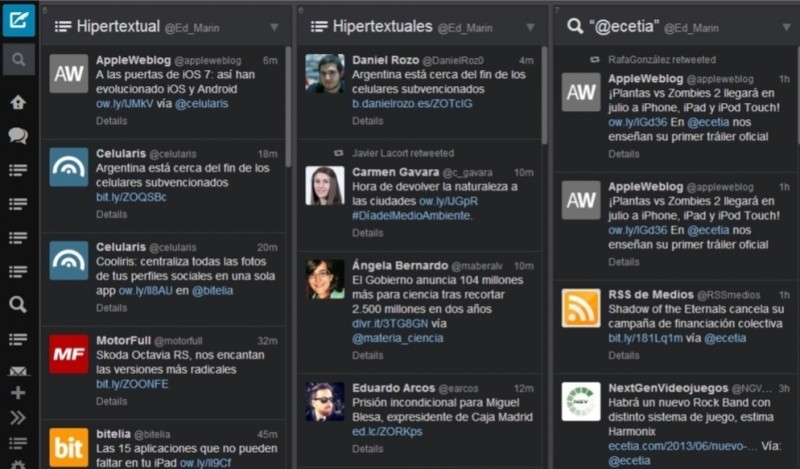Image resolution: width=800 pixels, height=469 pixels.
Task: Show Details under Carmen Gavara's tweet
Action: tap(367, 233)
